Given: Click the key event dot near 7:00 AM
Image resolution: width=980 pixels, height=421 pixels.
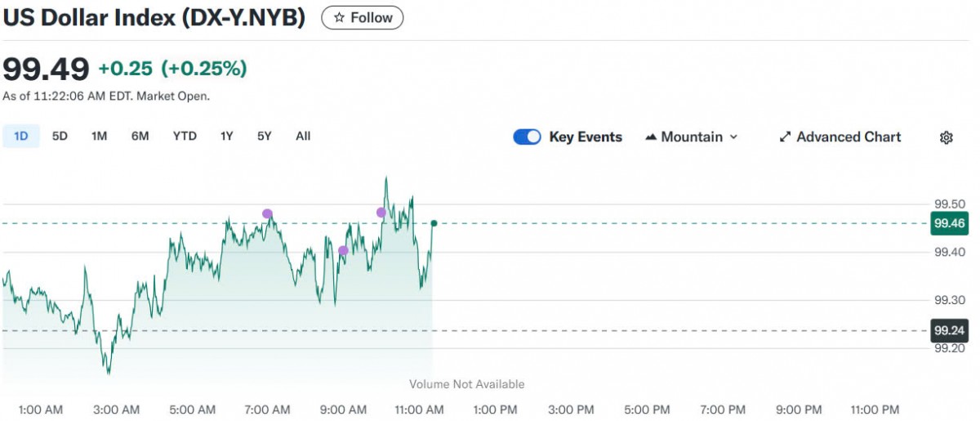Looking at the screenshot, I should pos(267,214).
